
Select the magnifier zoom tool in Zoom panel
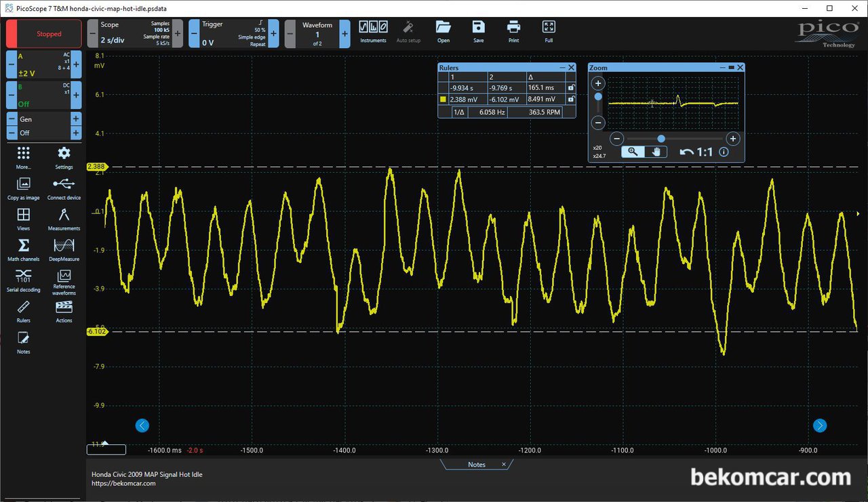[633, 152]
